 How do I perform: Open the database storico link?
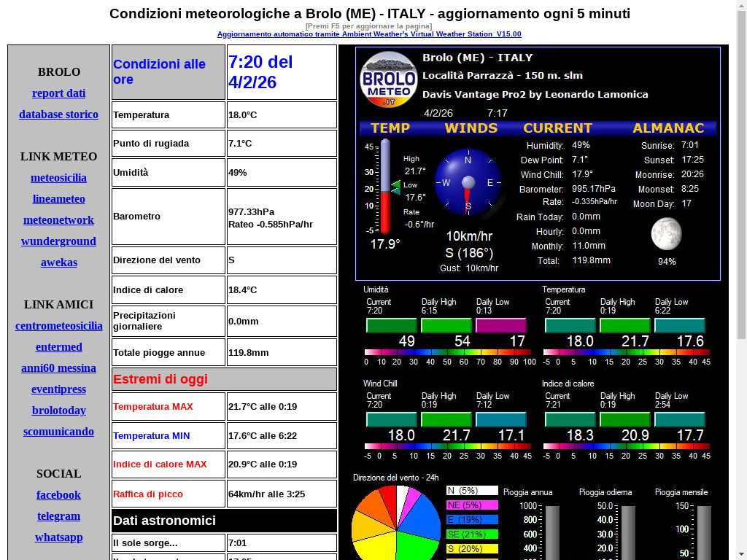coord(58,114)
